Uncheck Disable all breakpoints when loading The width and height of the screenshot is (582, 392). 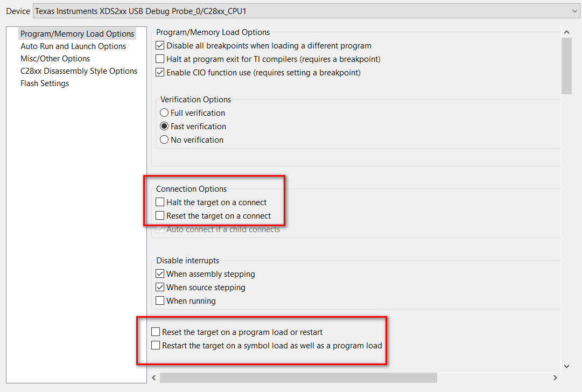(x=160, y=46)
